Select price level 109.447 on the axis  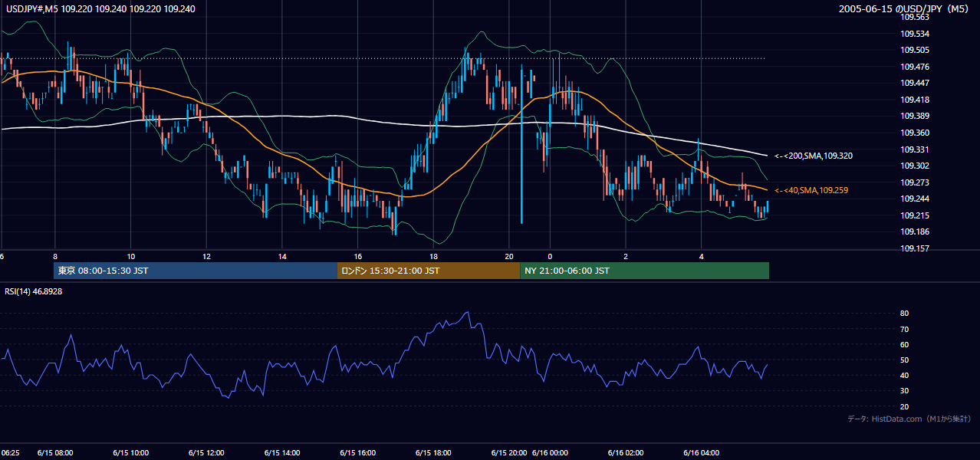click(916, 83)
